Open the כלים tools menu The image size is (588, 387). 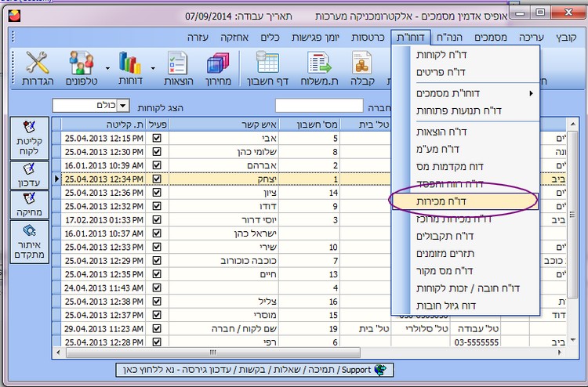tap(270, 38)
